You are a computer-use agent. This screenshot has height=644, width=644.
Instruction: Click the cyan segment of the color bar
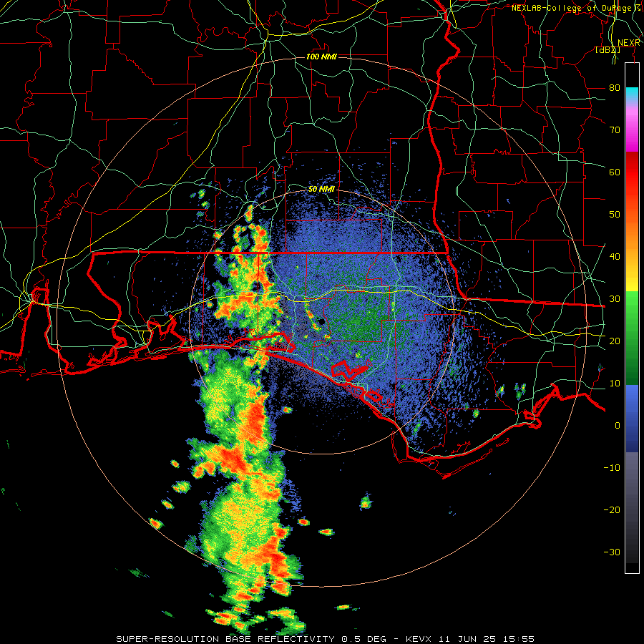tap(632, 94)
